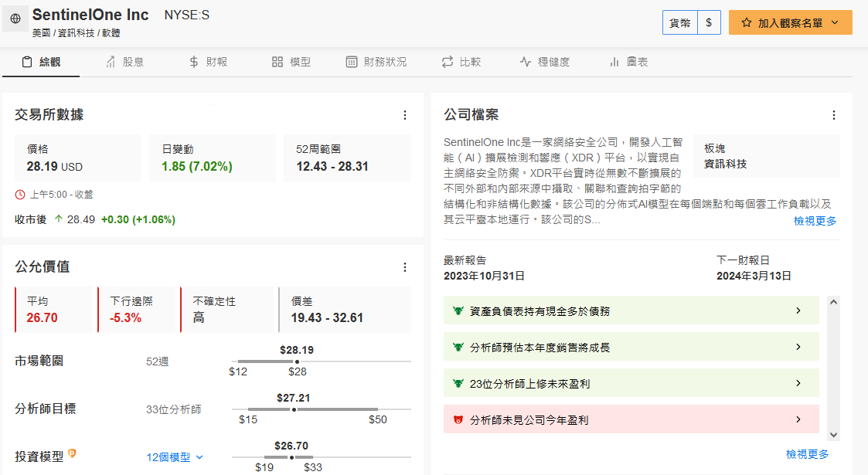This screenshot has width=868, height=475.
Task: Open 交易所數據 panel three-dot menu
Action: (x=405, y=115)
